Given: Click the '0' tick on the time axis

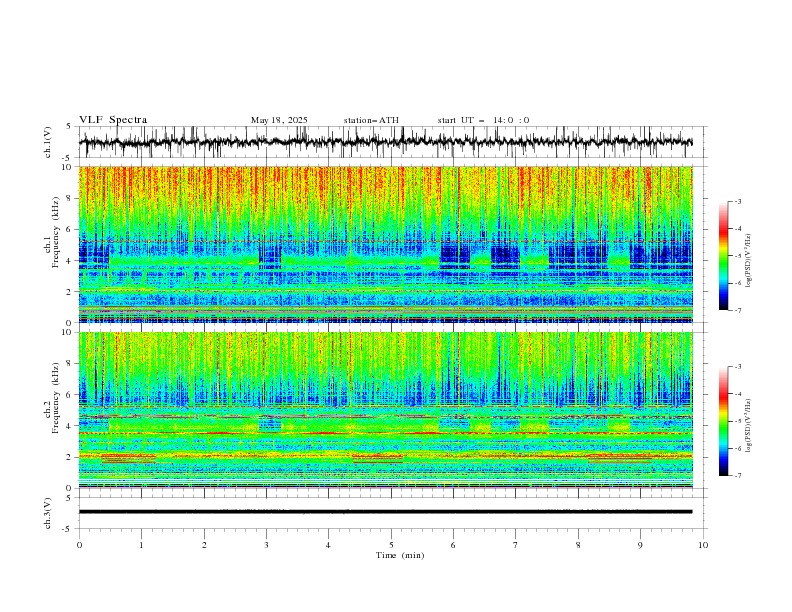Looking at the screenshot, I should (x=79, y=545).
